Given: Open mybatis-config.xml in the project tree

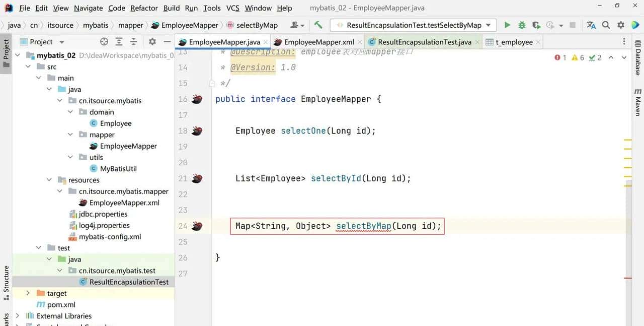Looking at the screenshot, I should pos(110,237).
